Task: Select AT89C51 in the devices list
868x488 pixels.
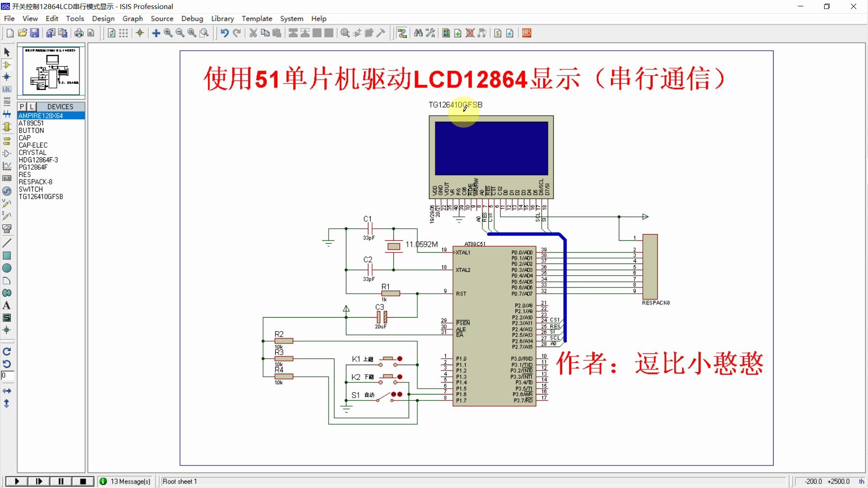Action: [32, 123]
